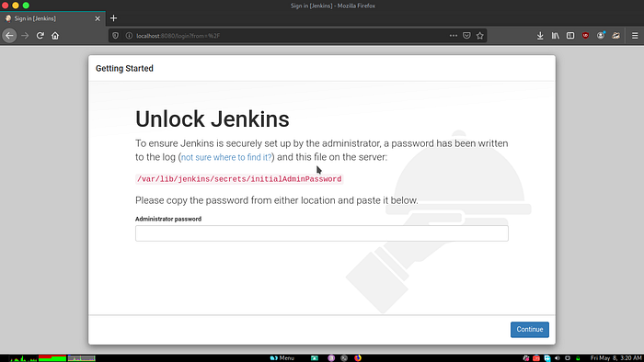Click the taskbar clock Fri May 8

pos(615,358)
